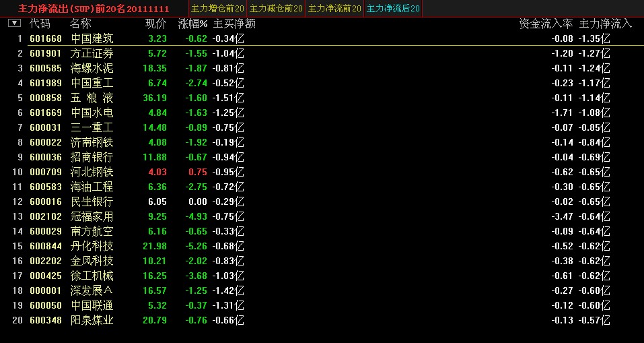Sort by the 涨幅% column header

pos(192,24)
